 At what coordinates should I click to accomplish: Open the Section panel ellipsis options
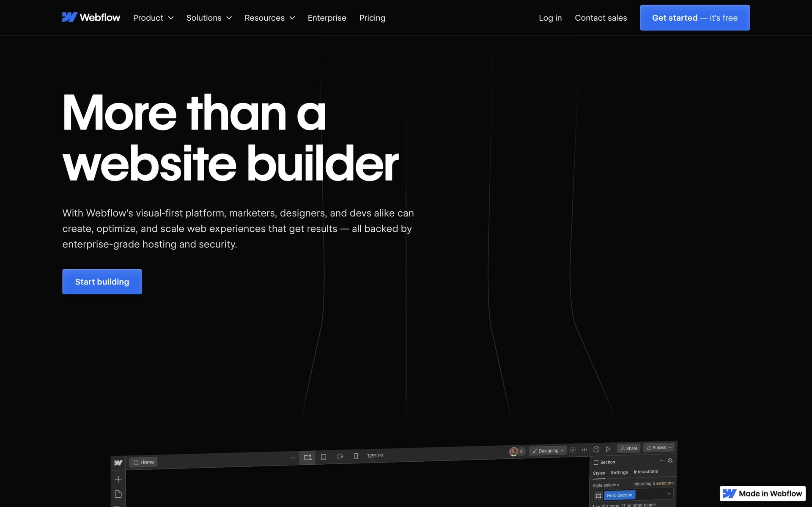point(661,460)
